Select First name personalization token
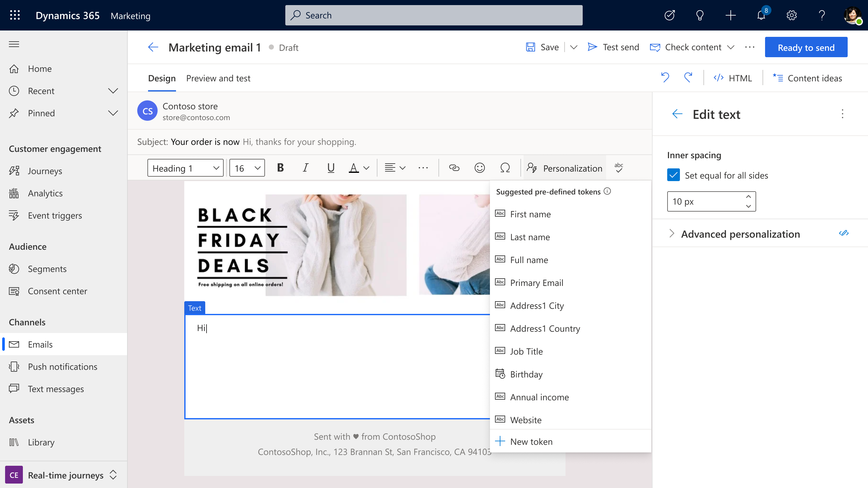868x488 pixels. (530, 213)
